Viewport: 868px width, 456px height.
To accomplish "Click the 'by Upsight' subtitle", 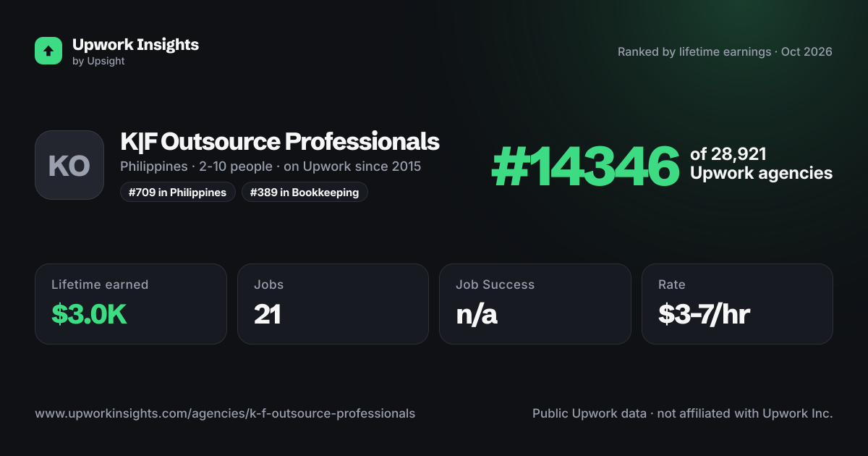I will tap(98, 62).
